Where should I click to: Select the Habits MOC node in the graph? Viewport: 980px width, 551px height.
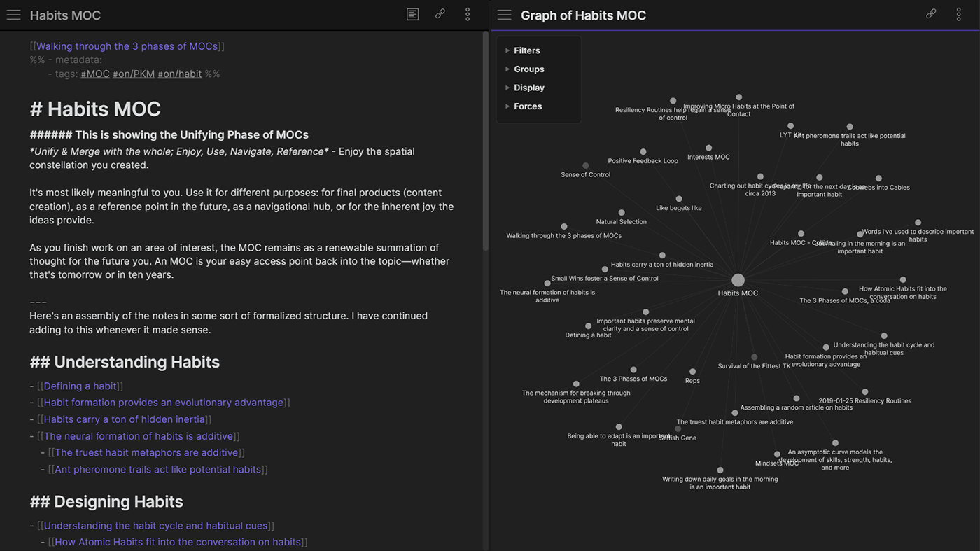(x=738, y=279)
